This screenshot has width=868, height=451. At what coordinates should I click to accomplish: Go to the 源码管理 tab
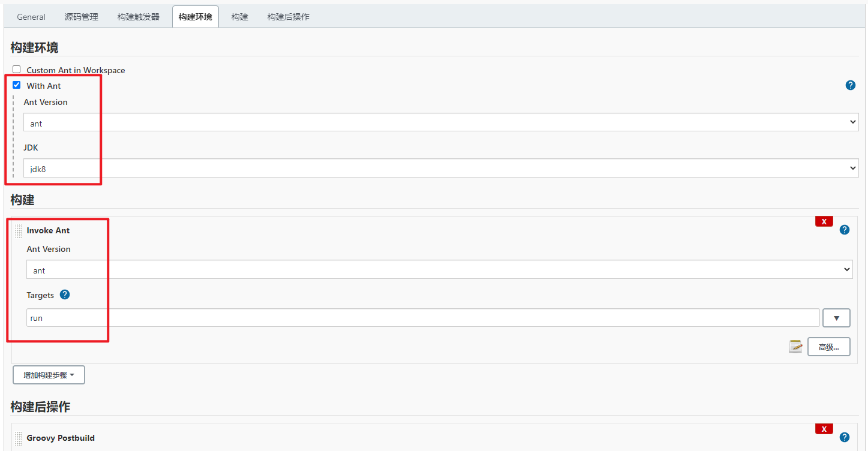point(82,17)
